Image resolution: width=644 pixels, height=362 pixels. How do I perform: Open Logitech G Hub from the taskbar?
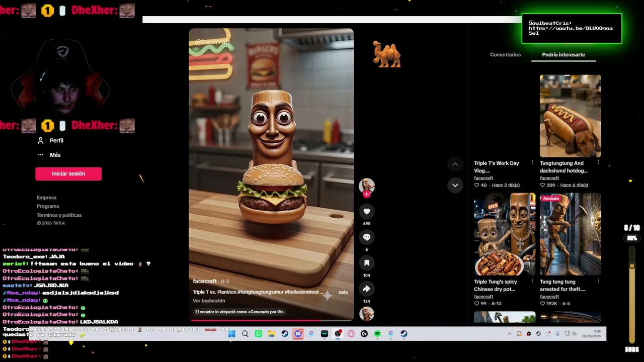pyautogui.click(x=364, y=334)
